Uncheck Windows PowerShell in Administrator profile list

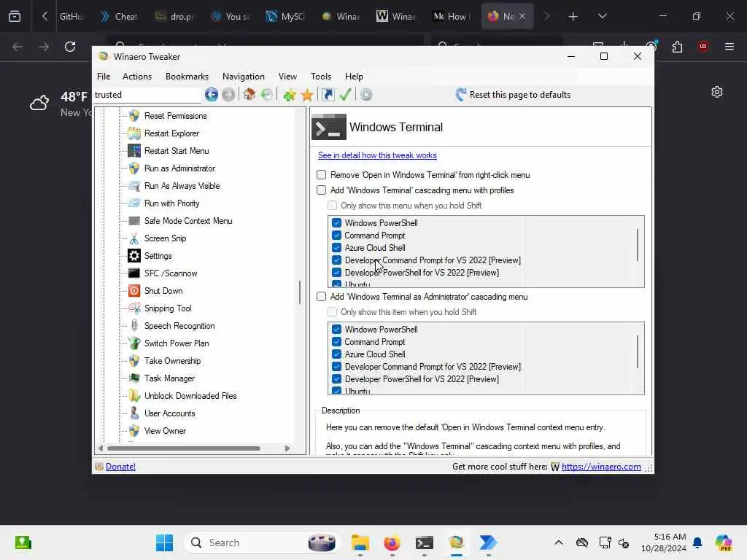click(336, 330)
